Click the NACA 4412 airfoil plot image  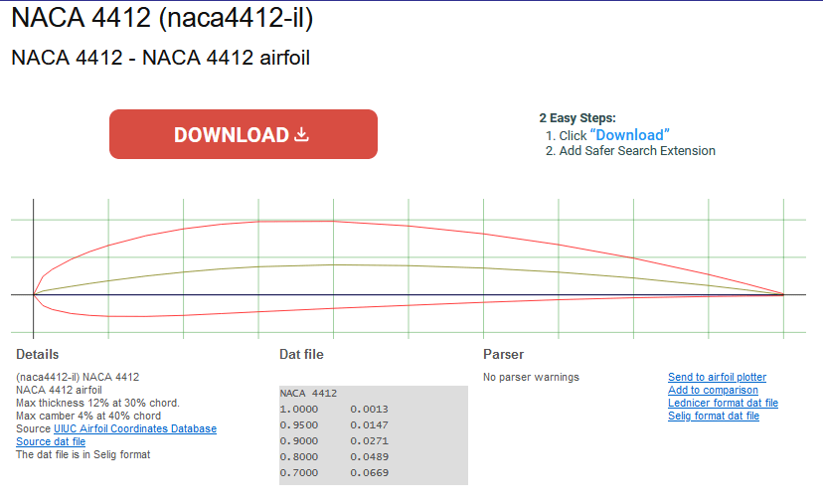[x=410, y=268]
